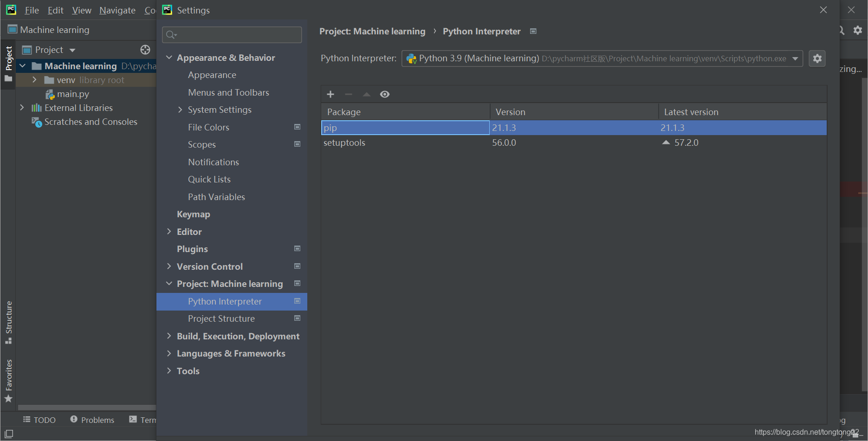Open Menus and Toolbars settings
The width and height of the screenshot is (868, 441).
228,92
